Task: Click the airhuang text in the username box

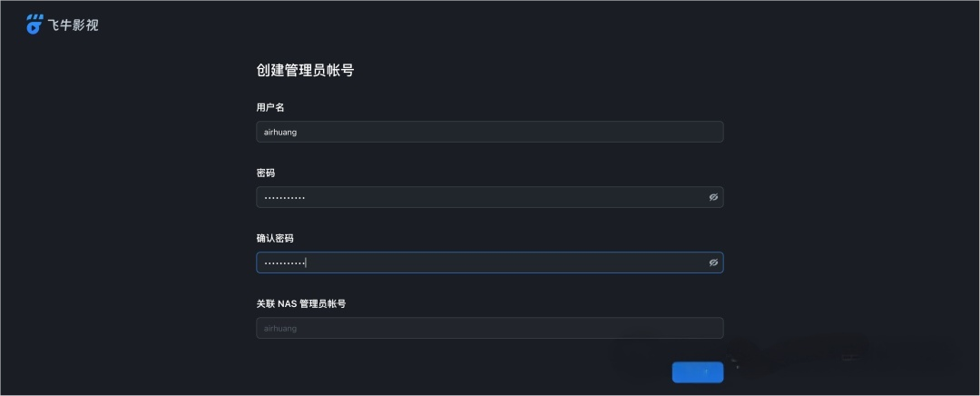Action: (x=280, y=132)
